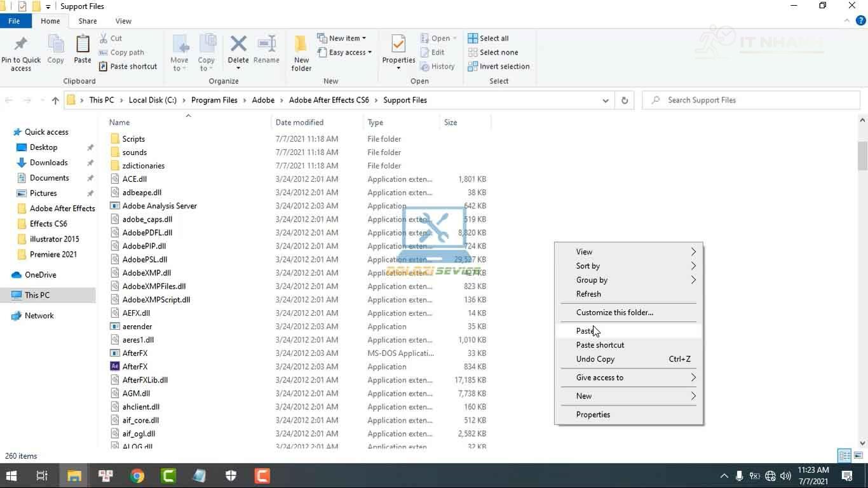This screenshot has height=488, width=868.
Task: Open the ribbon Open button dropdown
Action: 438,38
